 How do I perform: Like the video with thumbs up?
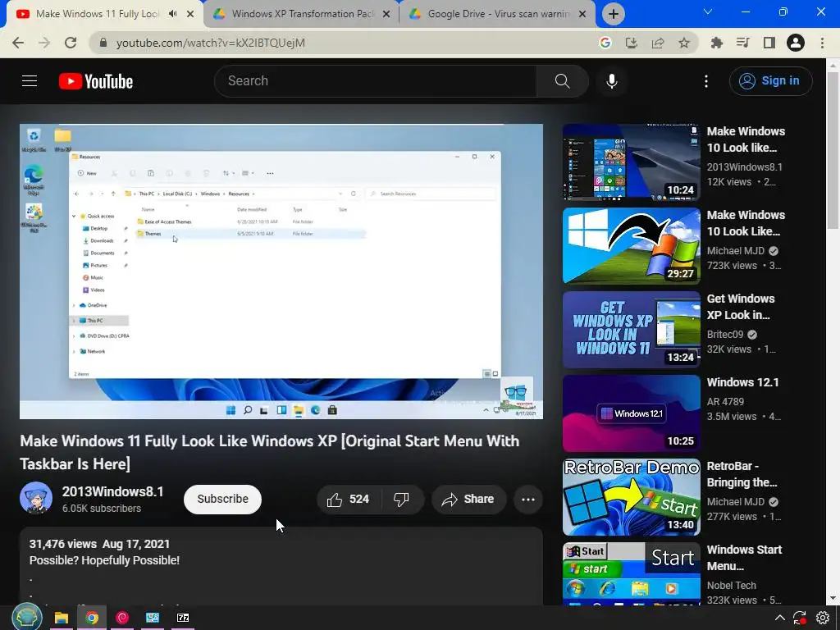[x=348, y=500]
